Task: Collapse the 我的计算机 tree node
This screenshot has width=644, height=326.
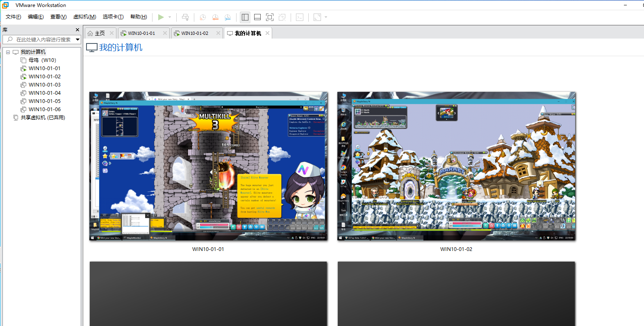Action: point(8,52)
